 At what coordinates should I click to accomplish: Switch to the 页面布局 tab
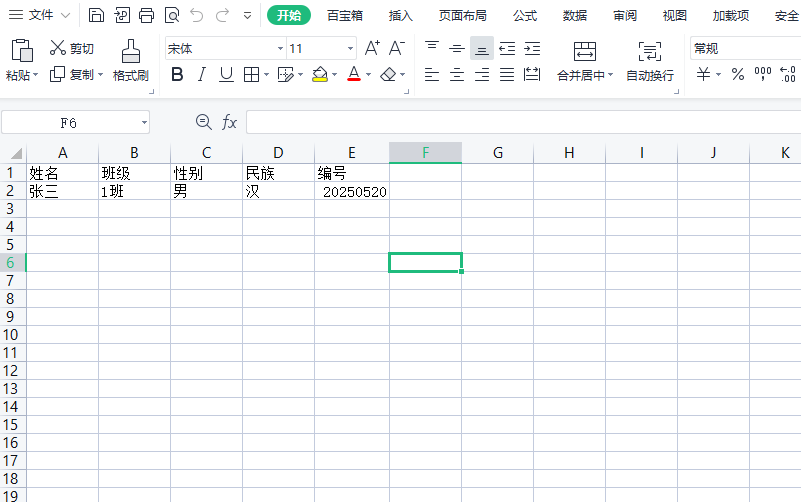tap(462, 16)
